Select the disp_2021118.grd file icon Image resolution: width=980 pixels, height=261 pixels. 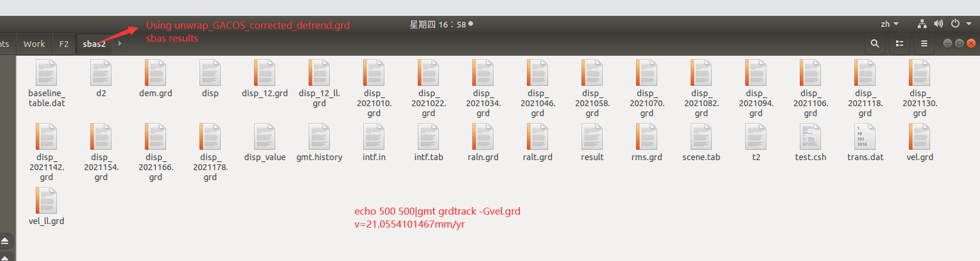865,73
